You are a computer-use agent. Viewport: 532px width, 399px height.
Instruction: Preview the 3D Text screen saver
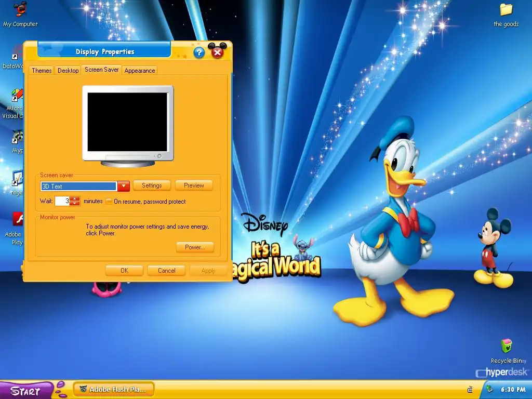194,185
